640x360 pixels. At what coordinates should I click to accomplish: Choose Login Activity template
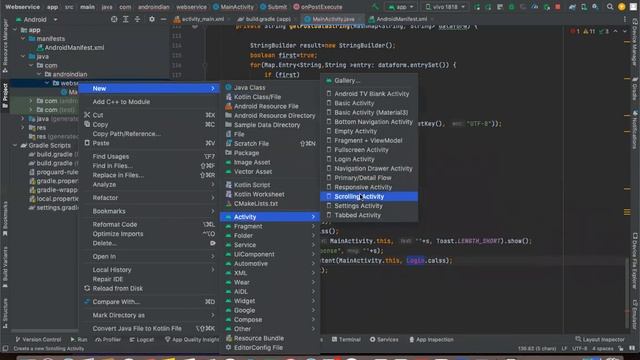pos(369,159)
